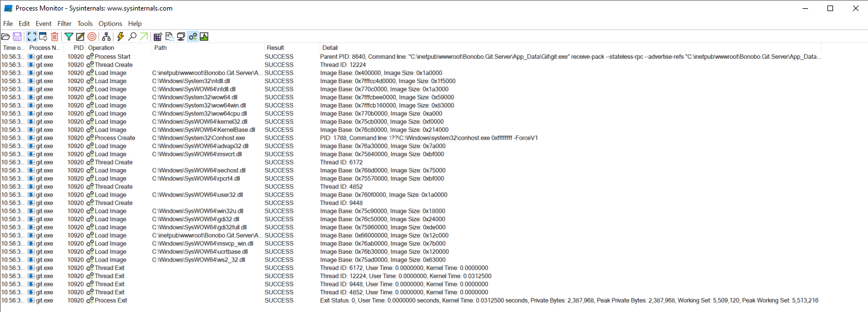Open the Help menu

(x=135, y=24)
